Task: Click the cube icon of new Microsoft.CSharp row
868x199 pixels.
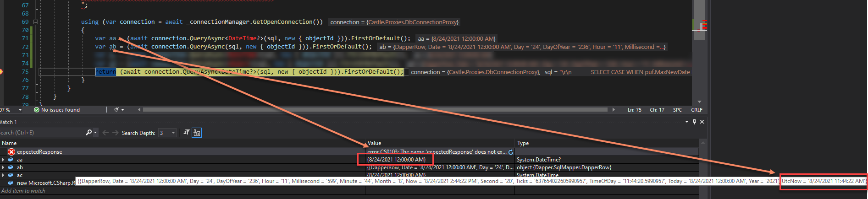Action: [x=11, y=183]
